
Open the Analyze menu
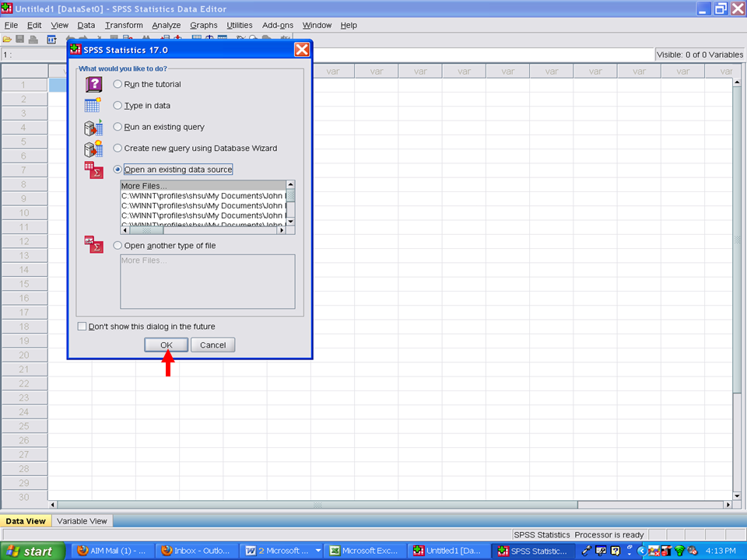[x=166, y=25]
